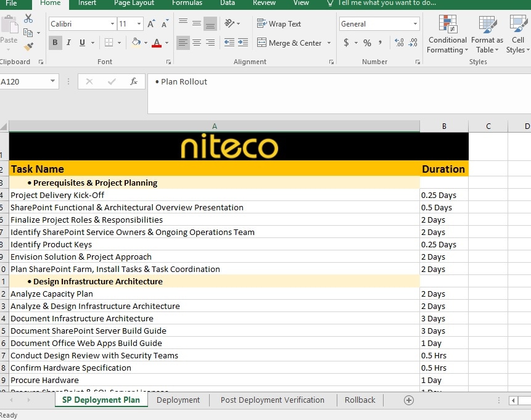Open font size dropdown
531x420 pixels.
(139, 23)
